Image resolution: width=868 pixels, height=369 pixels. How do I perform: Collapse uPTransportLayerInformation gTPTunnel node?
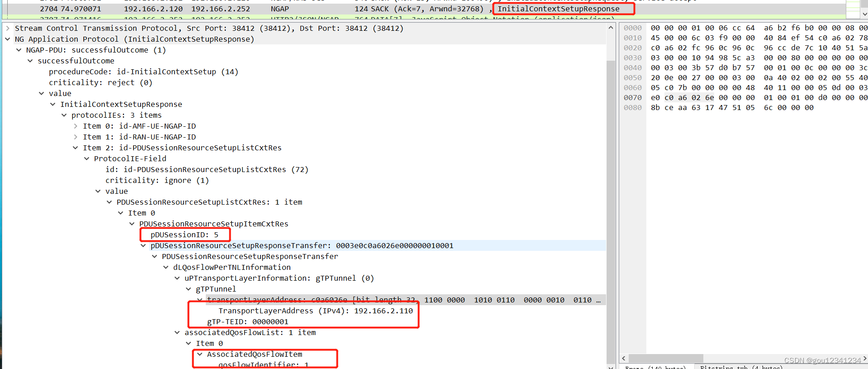click(177, 278)
